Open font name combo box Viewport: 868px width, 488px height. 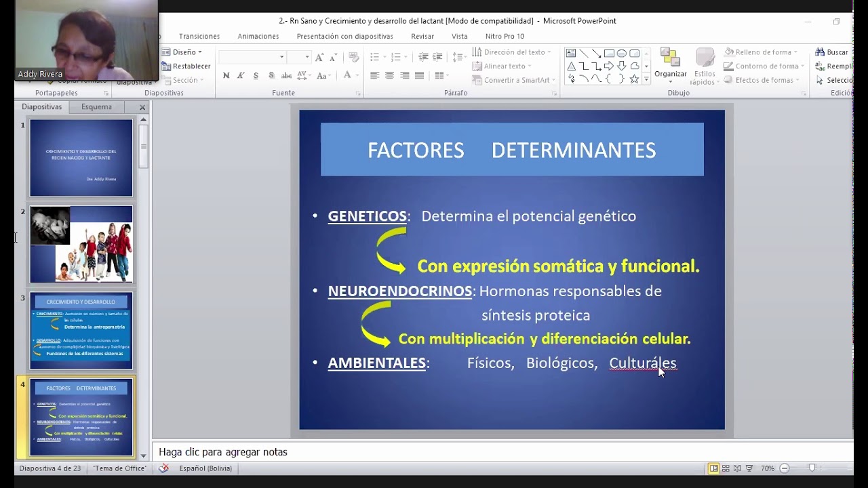point(252,57)
